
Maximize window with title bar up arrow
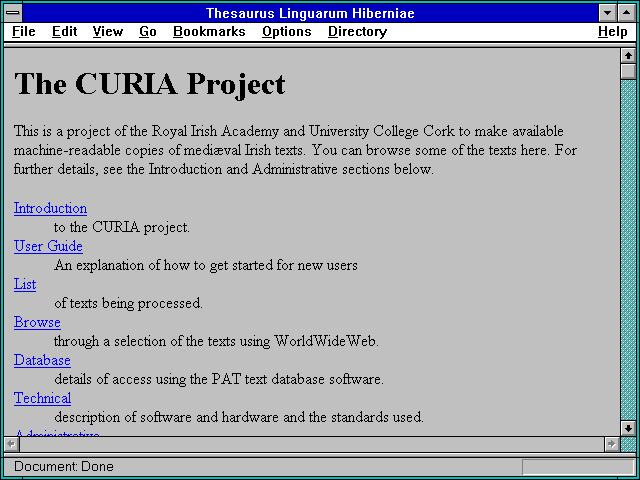coord(627,13)
